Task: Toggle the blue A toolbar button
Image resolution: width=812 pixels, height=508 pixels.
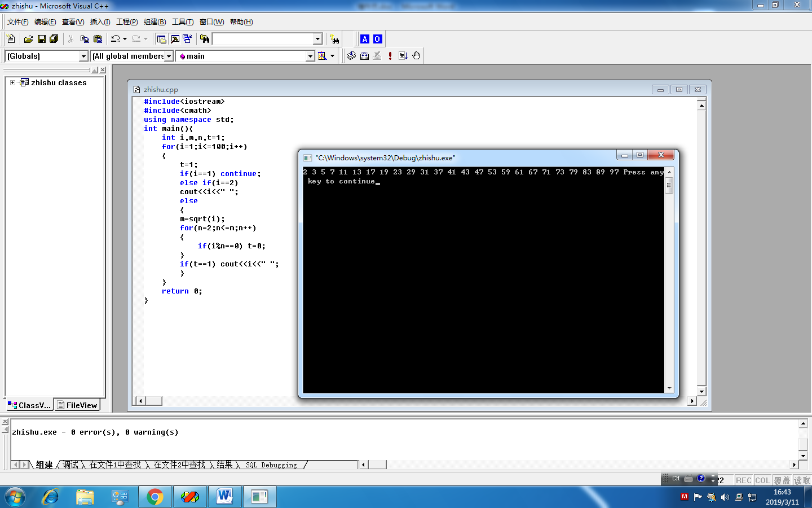Action: (x=365, y=39)
